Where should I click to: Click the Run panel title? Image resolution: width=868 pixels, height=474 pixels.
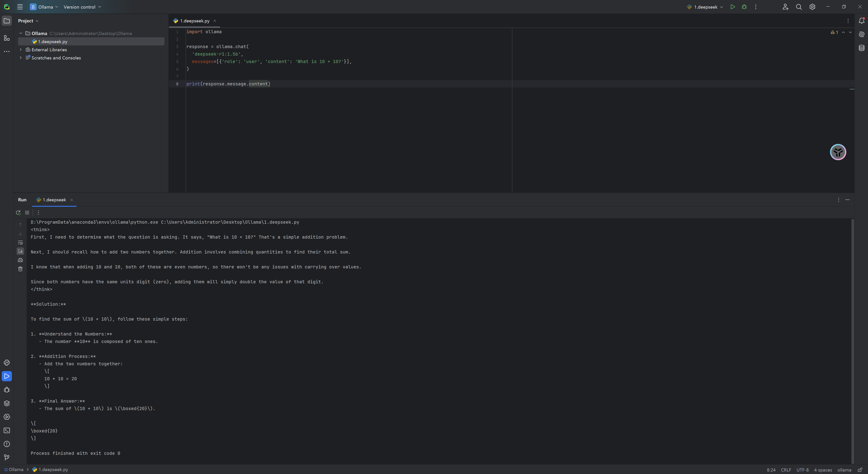[x=22, y=200]
